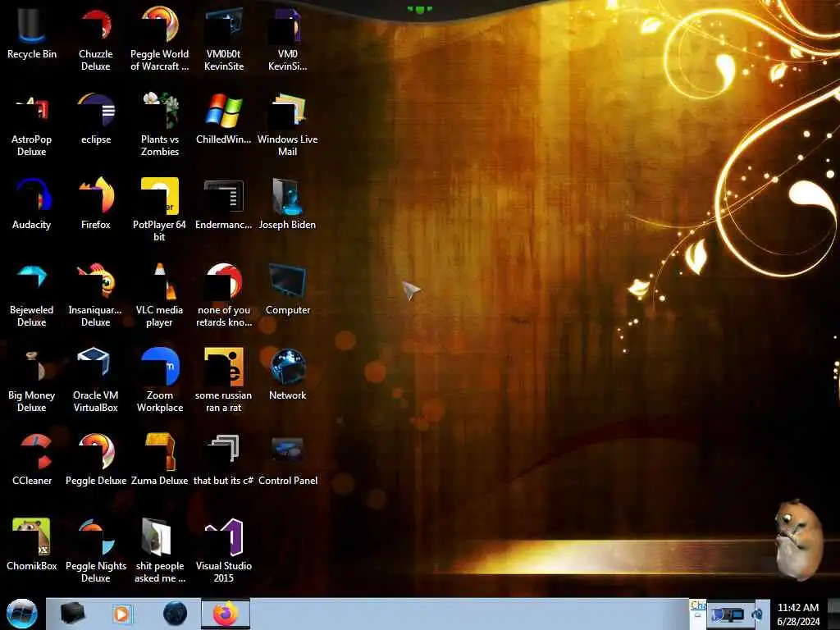This screenshot has height=630, width=840.
Task: Click the hamster desktop gadget
Action: (798, 539)
